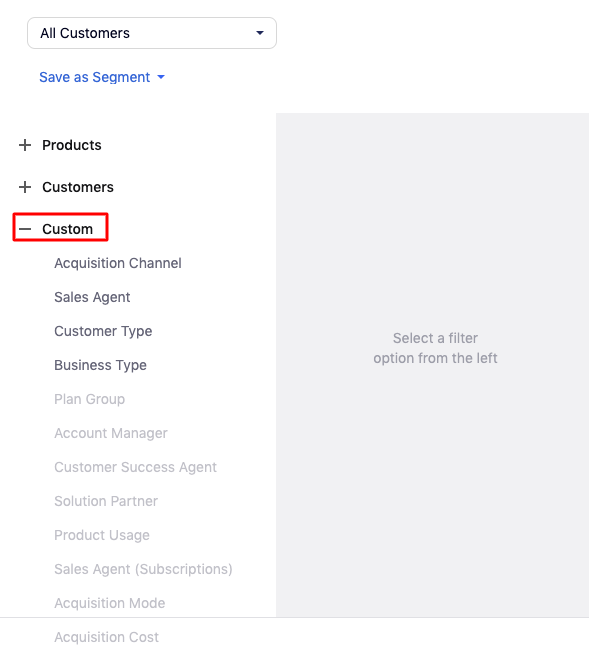
Task: Select the Customer Type filter option
Action: coord(103,331)
